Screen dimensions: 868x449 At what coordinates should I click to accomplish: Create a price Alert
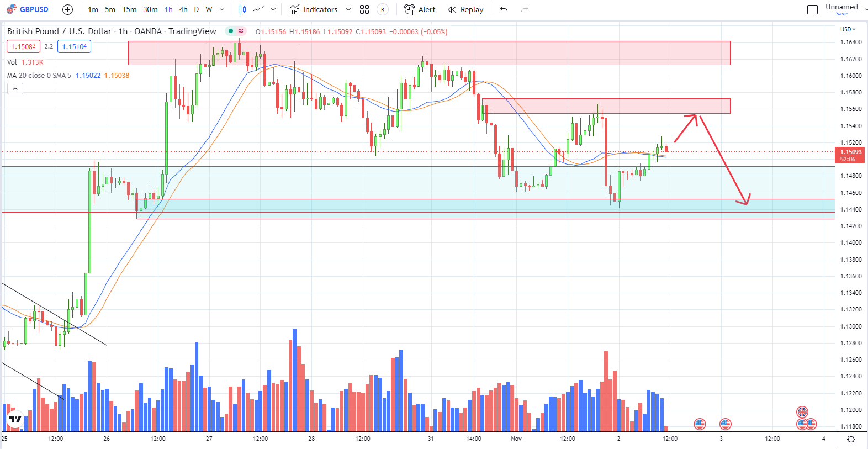[420, 9]
